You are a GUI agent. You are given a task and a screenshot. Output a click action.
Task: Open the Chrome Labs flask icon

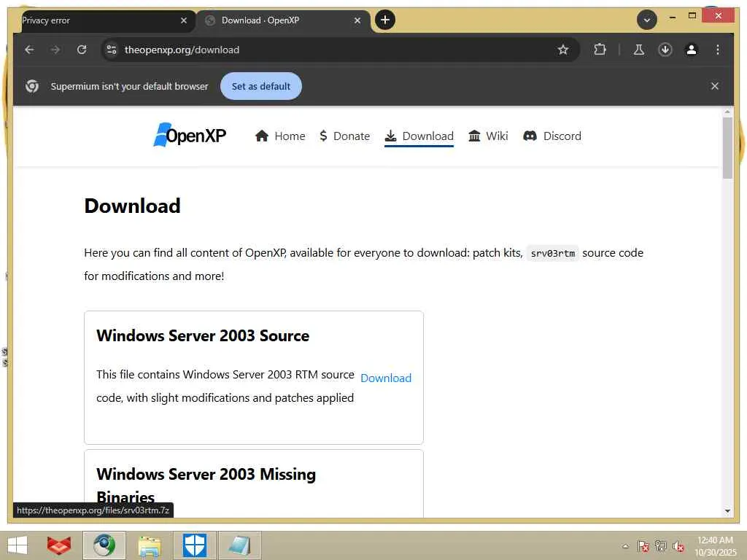click(x=639, y=50)
